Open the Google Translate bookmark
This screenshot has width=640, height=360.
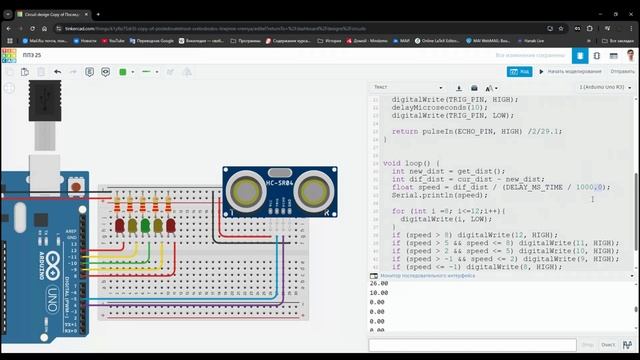click(151, 41)
